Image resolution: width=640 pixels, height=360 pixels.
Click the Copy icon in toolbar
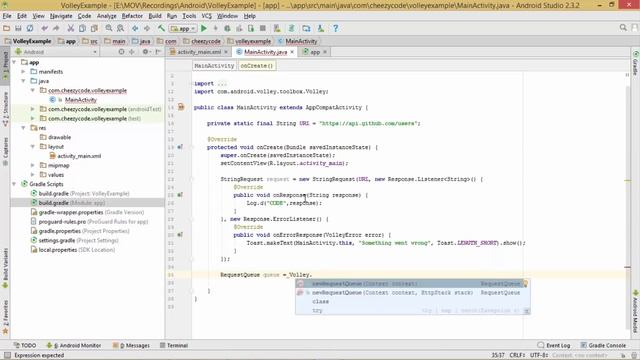pos(82,28)
